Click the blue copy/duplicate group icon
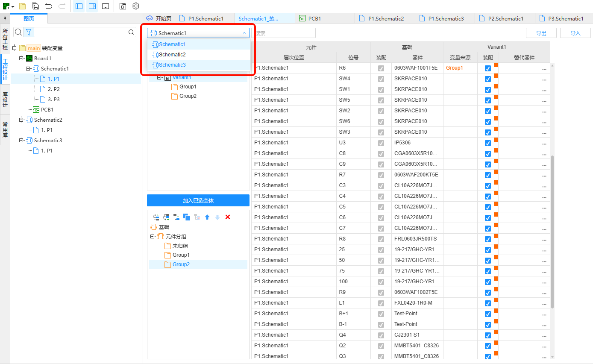The height and width of the screenshot is (364, 593). [x=187, y=217]
